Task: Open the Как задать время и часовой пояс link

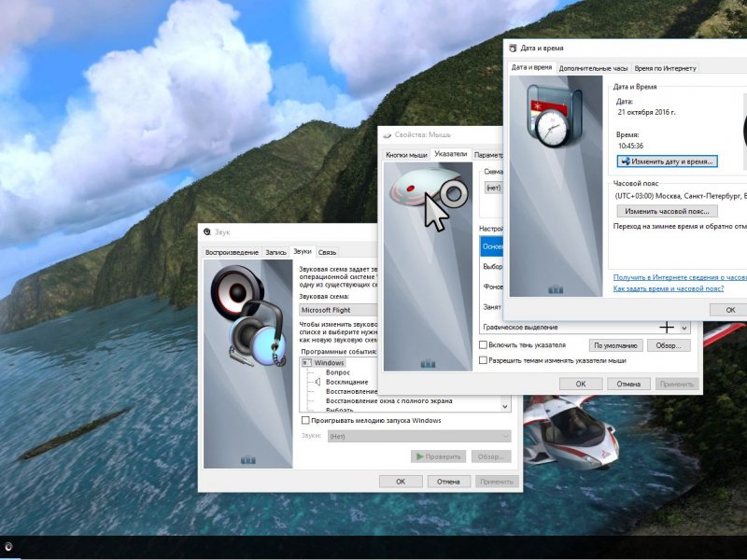Action: 669,288
